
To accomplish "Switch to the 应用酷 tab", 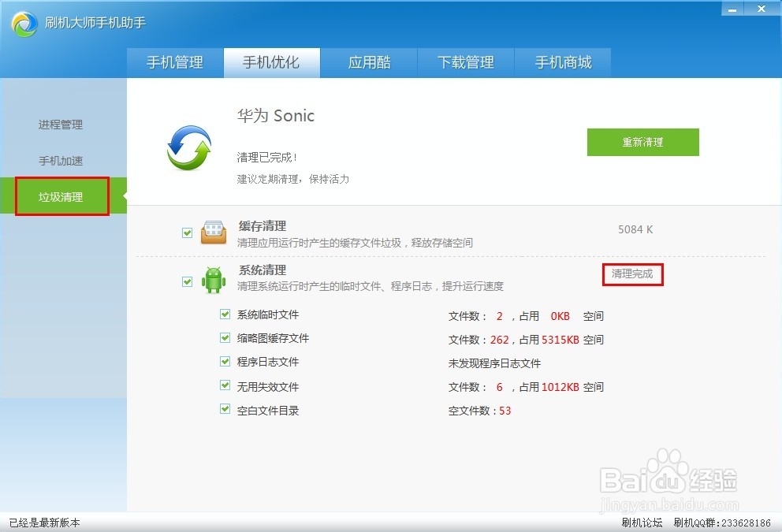I will pyautogui.click(x=369, y=63).
